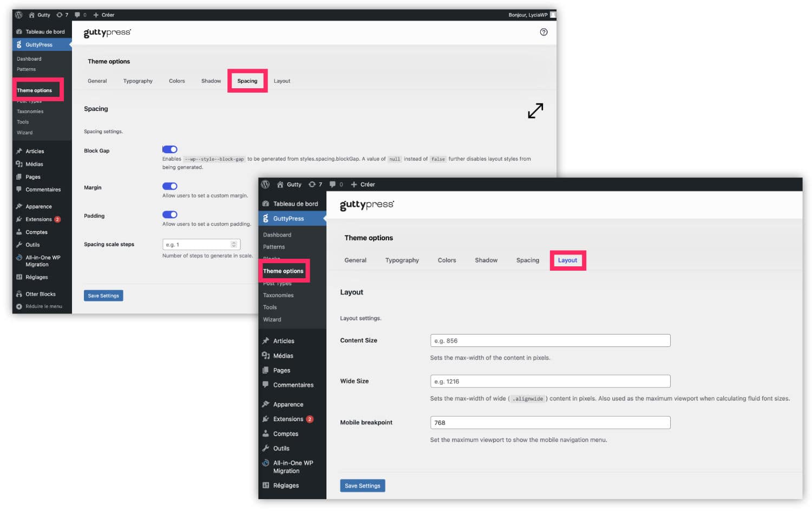
Task: Click Créer in back window admin bar
Action: (x=104, y=15)
